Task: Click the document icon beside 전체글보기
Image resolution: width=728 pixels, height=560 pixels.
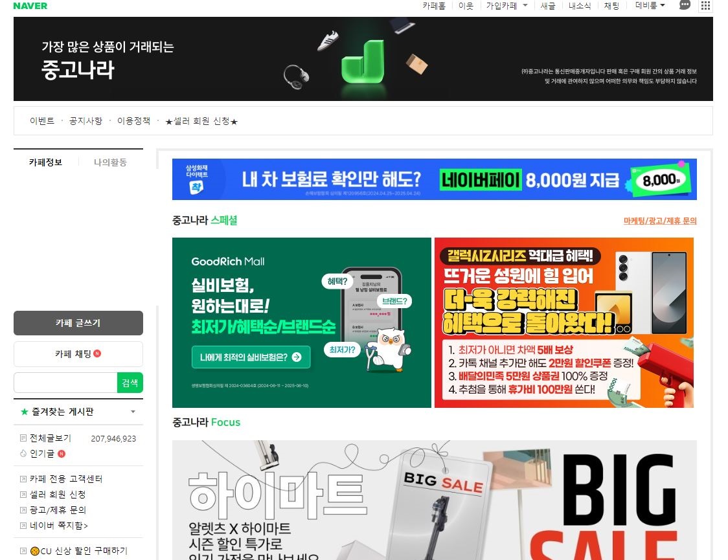Action: click(24, 438)
